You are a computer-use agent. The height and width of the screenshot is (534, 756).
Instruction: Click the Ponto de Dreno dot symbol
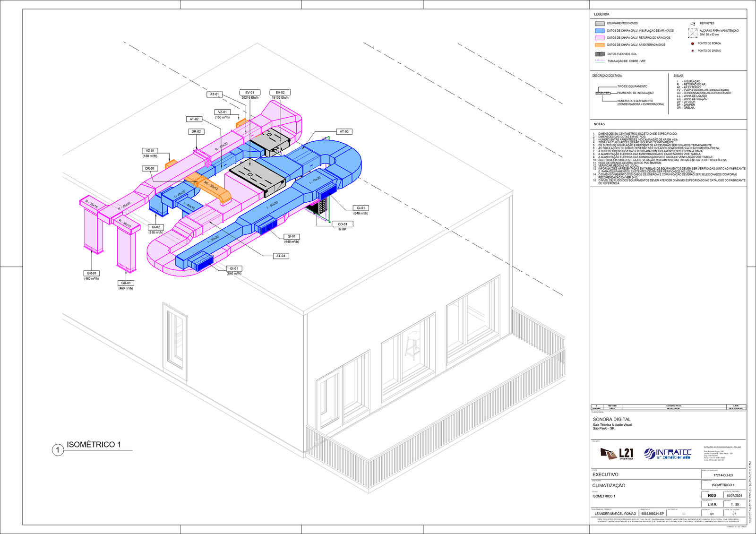[x=693, y=51]
